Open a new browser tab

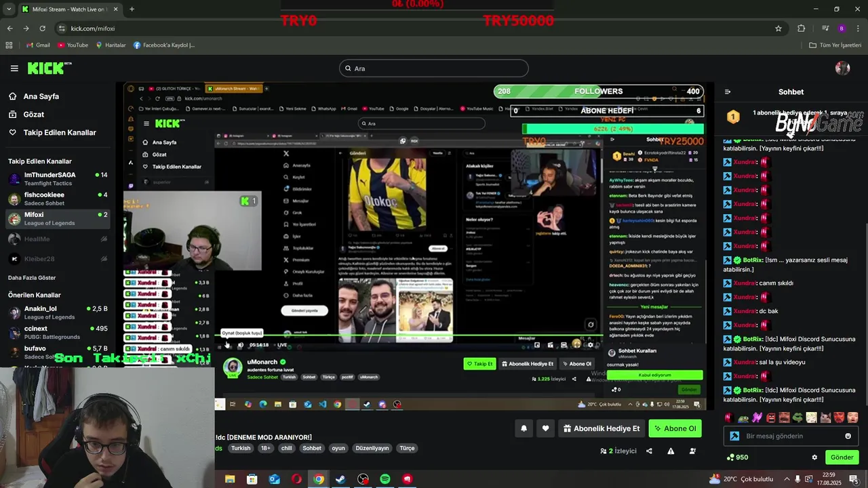(x=132, y=9)
